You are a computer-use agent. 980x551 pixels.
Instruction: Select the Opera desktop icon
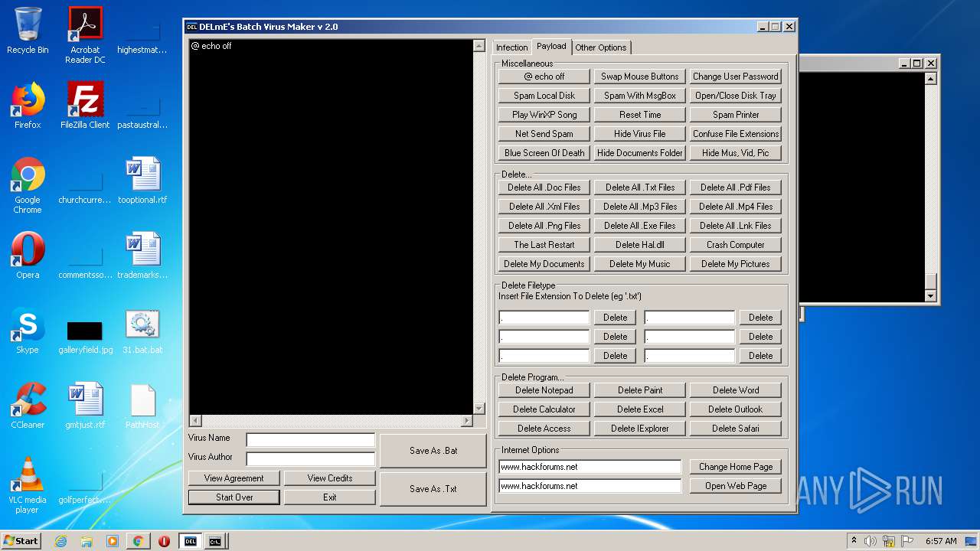pos(28,256)
